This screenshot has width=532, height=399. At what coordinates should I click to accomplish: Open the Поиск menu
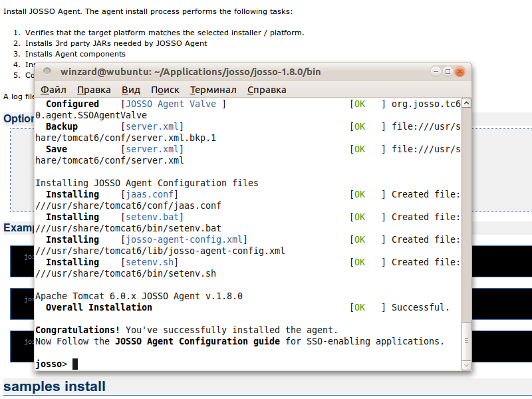pos(165,90)
